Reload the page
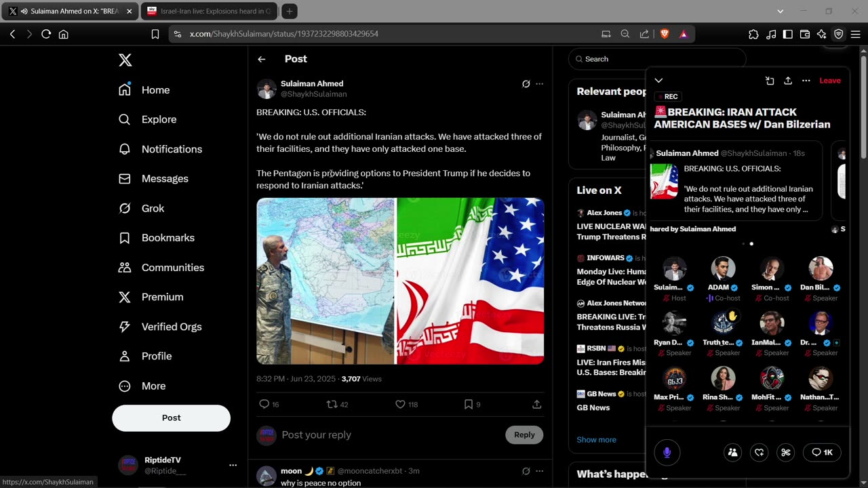 [46, 34]
